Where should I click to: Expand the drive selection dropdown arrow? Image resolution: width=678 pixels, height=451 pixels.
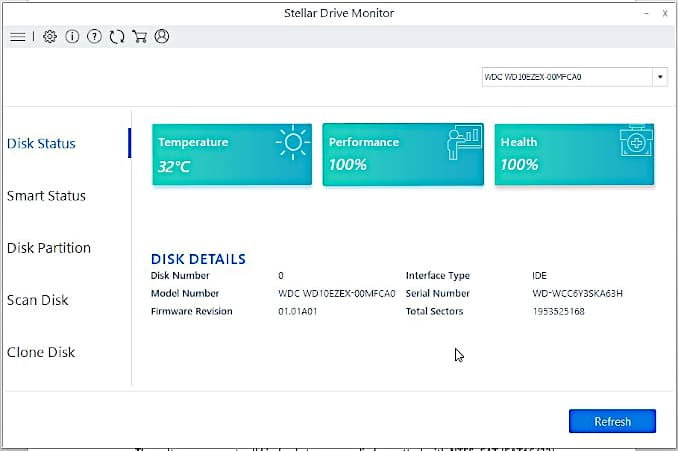[660, 77]
